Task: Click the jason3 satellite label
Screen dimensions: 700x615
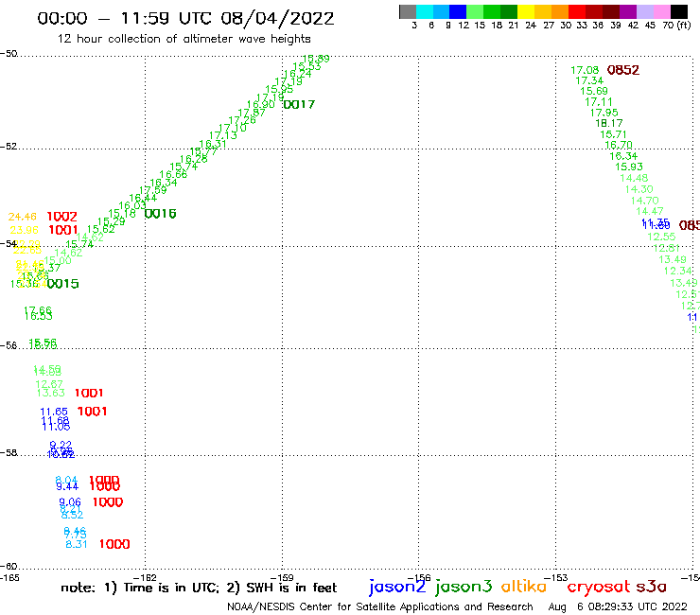Action: tap(464, 587)
